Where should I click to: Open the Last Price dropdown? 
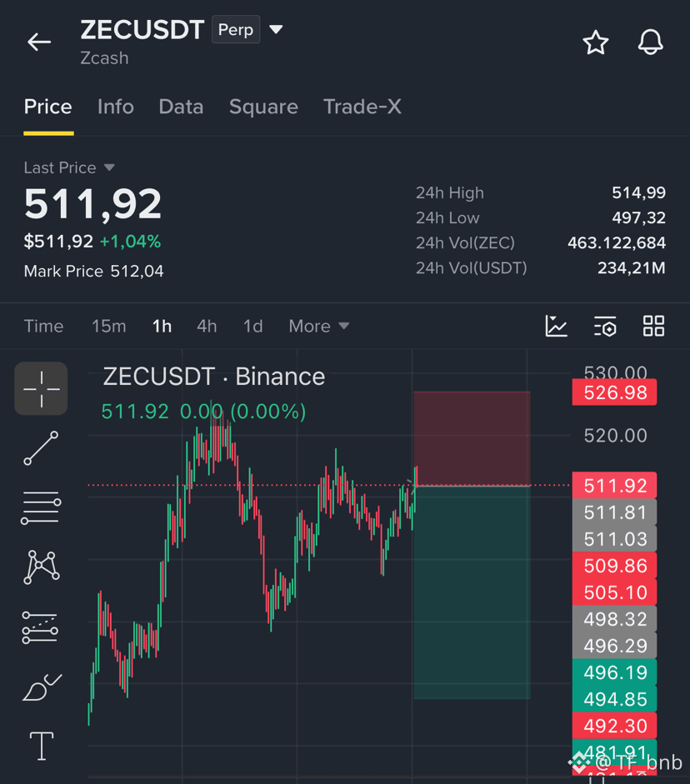point(69,167)
